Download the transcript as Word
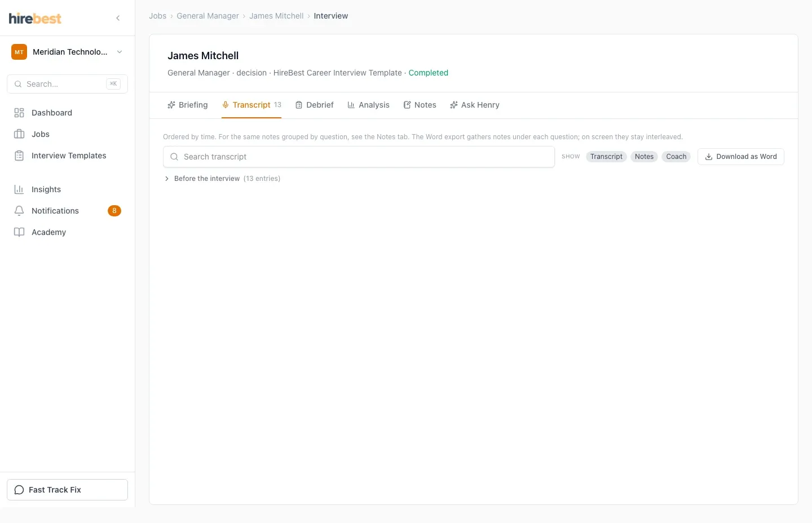This screenshot has height=523, width=812. pyautogui.click(x=741, y=157)
